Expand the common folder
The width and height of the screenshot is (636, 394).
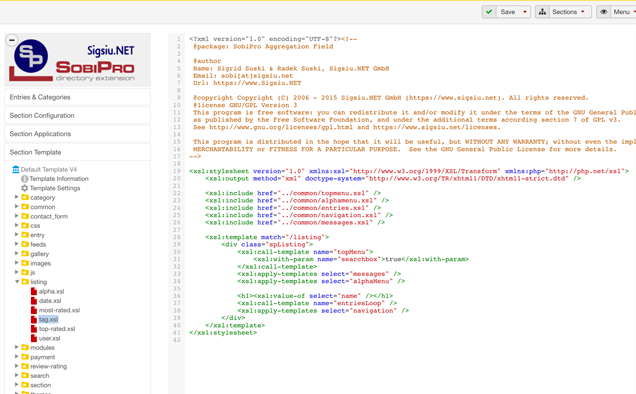coord(17,207)
